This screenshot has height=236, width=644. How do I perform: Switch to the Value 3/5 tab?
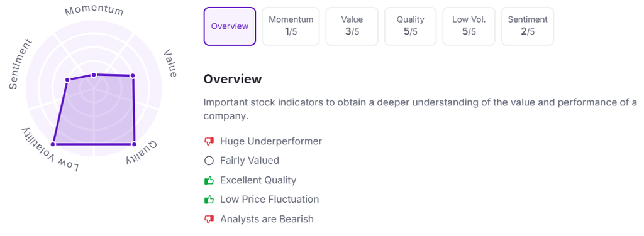tap(352, 26)
